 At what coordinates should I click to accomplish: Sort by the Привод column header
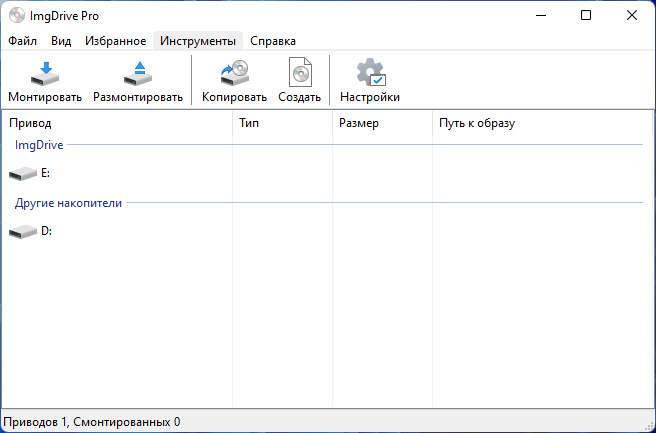pyautogui.click(x=117, y=123)
